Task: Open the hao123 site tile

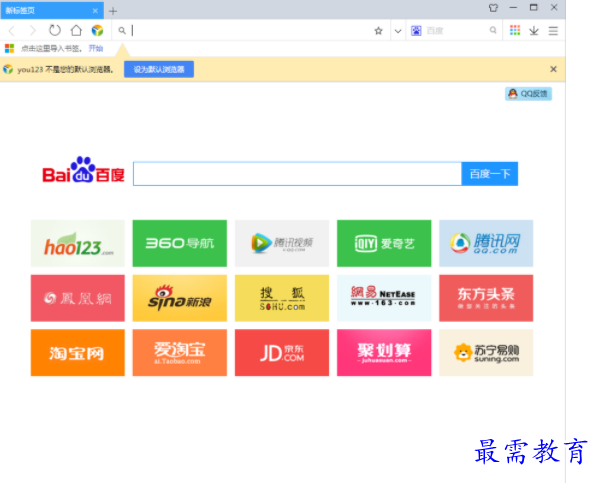Action: [x=78, y=243]
